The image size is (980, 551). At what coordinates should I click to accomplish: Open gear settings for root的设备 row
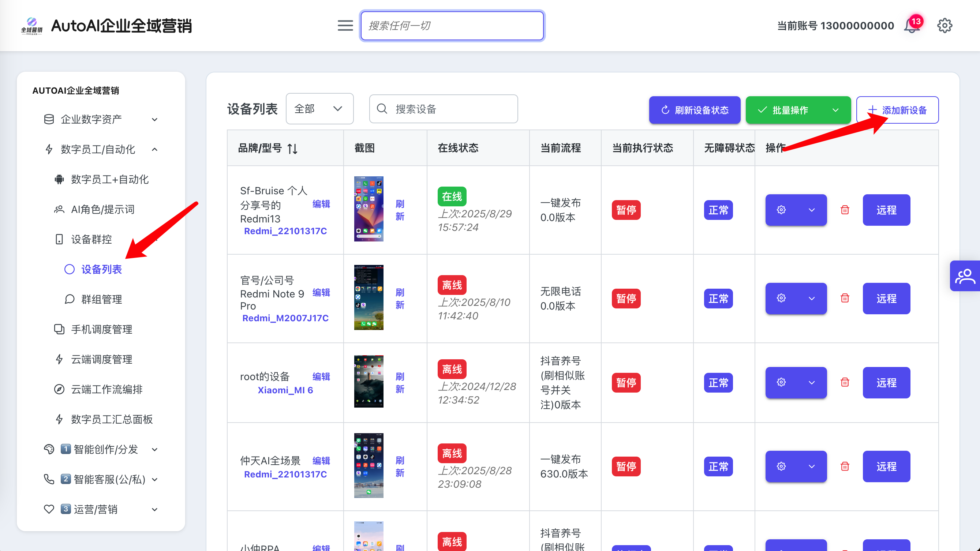click(781, 382)
